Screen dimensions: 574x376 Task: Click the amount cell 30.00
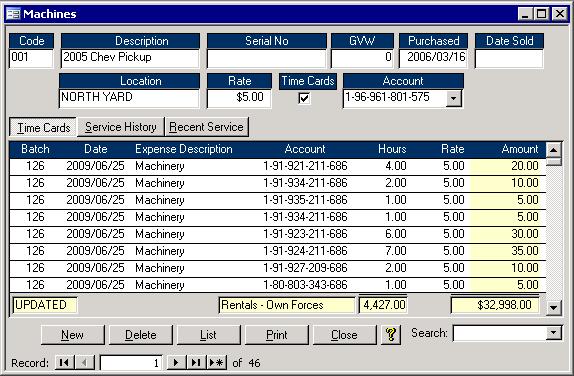(x=505, y=234)
